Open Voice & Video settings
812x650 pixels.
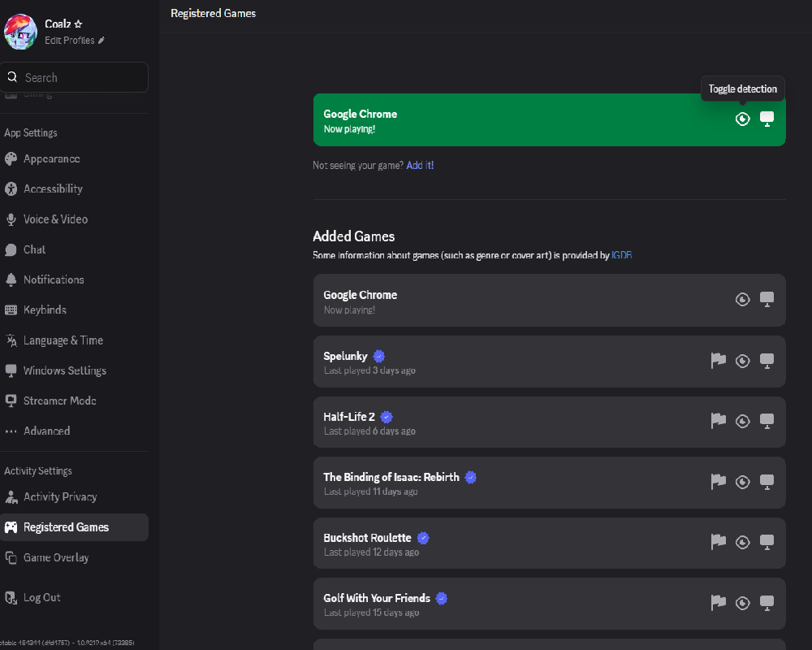coord(55,219)
